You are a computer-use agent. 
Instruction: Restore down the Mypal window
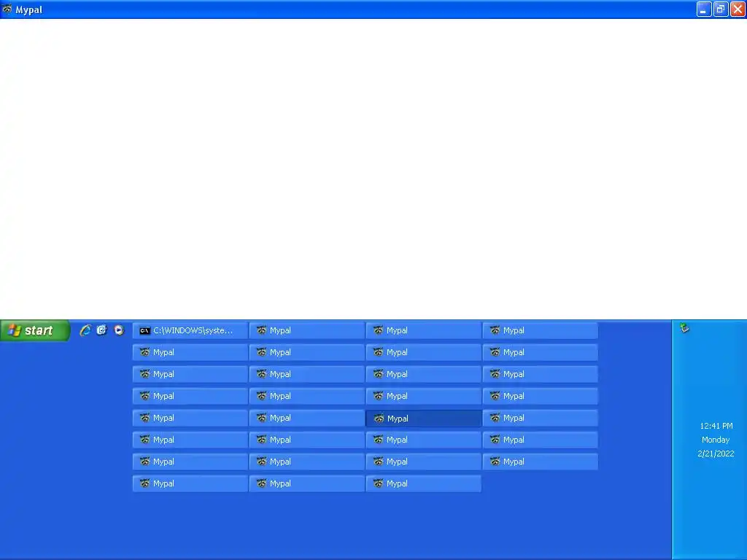click(x=721, y=9)
